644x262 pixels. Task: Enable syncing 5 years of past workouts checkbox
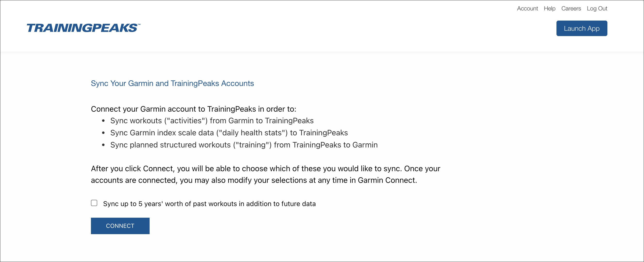94,203
